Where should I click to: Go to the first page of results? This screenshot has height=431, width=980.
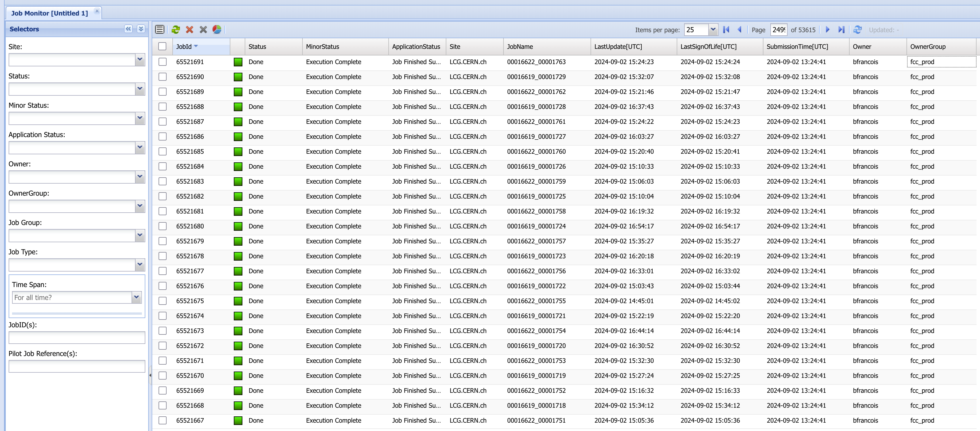(x=726, y=29)
